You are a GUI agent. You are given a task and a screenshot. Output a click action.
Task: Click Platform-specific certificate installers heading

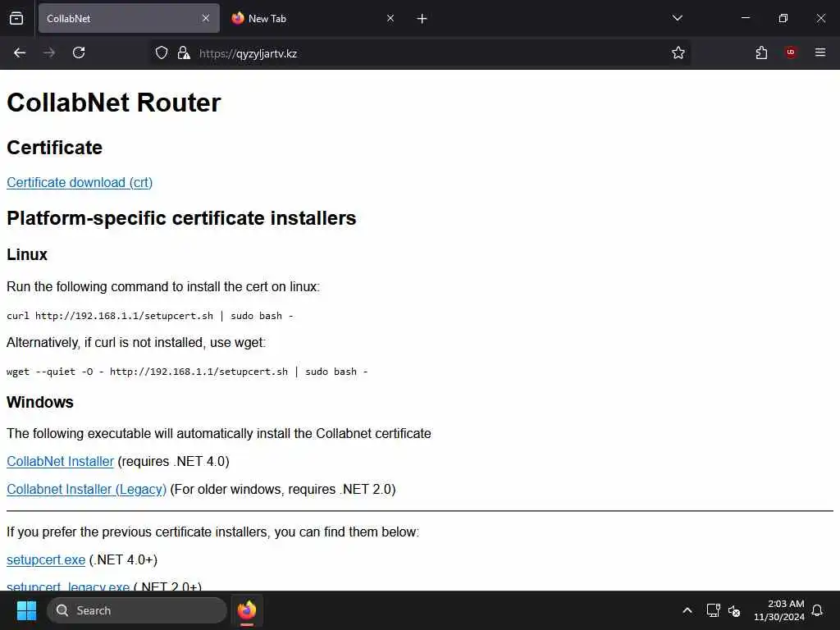pos(181,218)
